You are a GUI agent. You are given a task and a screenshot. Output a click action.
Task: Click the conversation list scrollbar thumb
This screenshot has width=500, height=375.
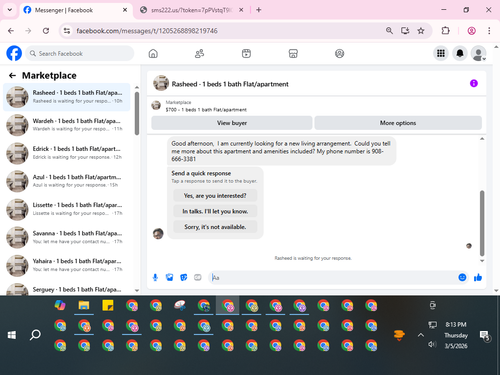(137, 113)
